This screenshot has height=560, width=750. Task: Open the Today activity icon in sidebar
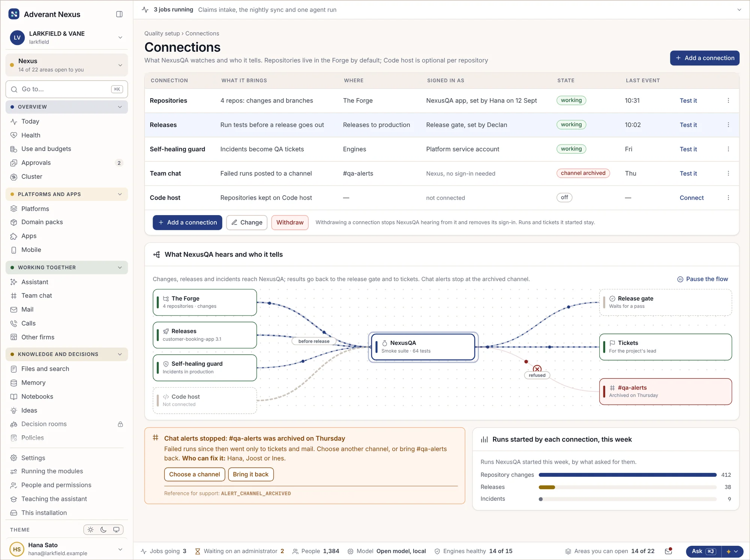[14, 121]
